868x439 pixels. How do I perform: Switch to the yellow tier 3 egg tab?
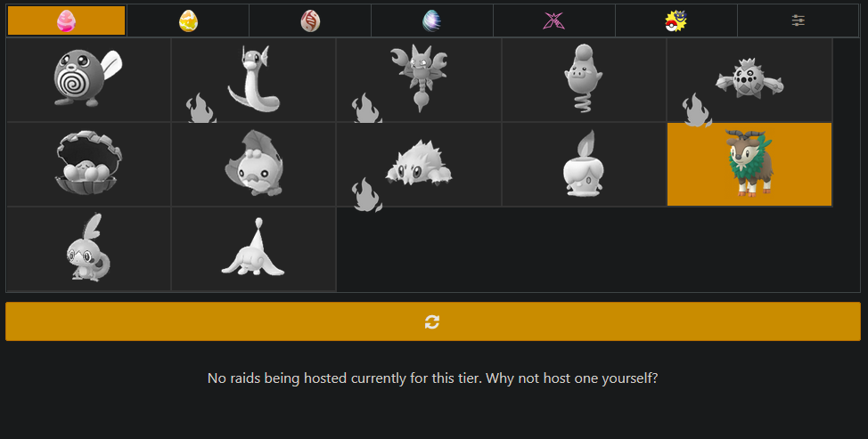coord(188,20)
